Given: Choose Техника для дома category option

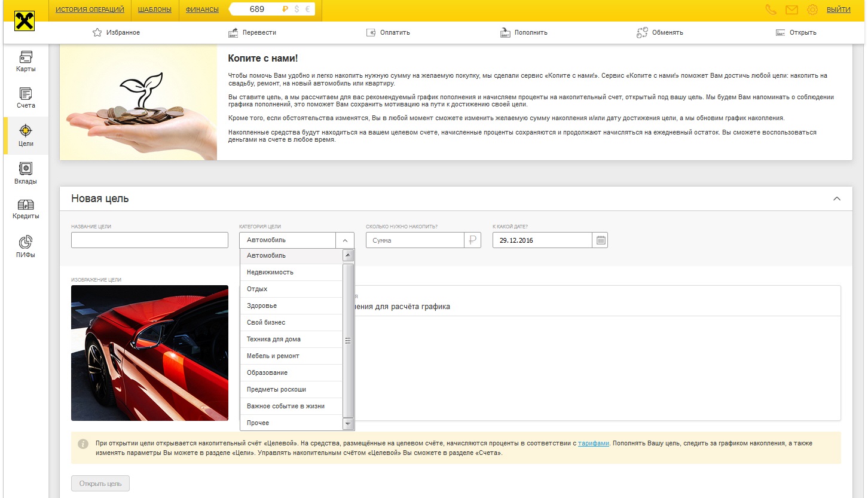Looking at the screenshot, I should pos(291,340).
